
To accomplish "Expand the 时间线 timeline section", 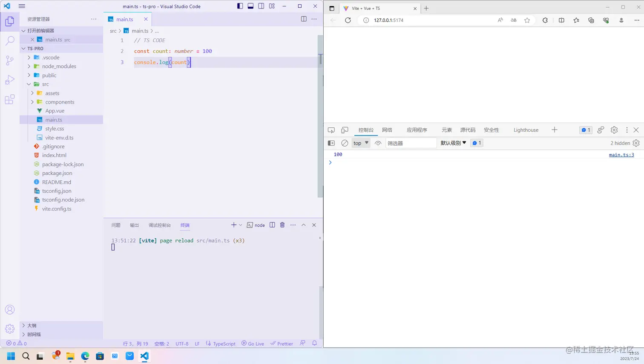I will 61,334.
